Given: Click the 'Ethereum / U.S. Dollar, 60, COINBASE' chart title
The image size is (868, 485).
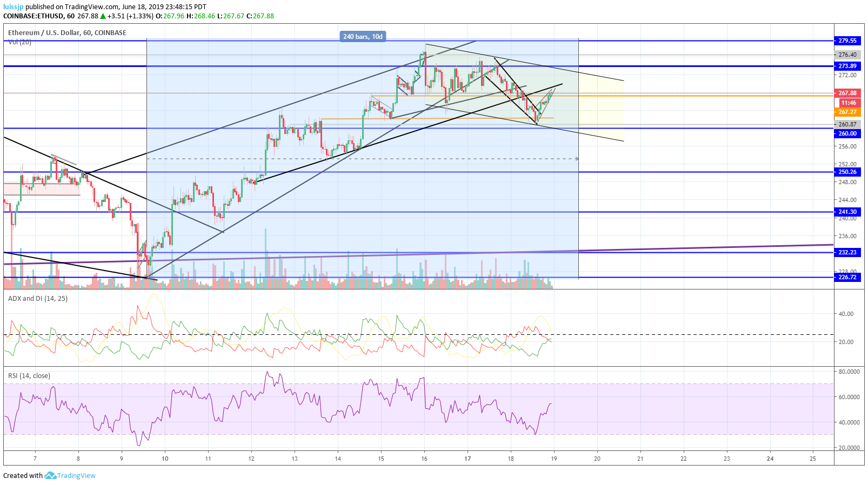Looking at the screenshot, I should click(67, 32).
